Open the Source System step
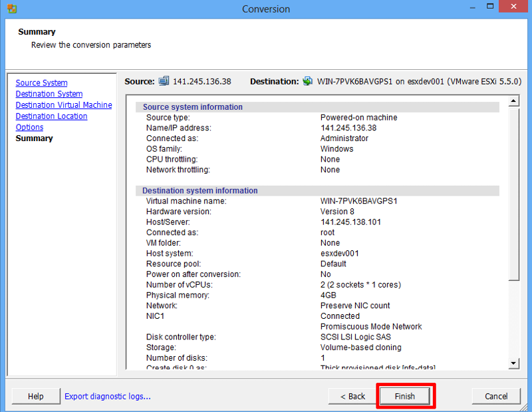 point(41,83)
